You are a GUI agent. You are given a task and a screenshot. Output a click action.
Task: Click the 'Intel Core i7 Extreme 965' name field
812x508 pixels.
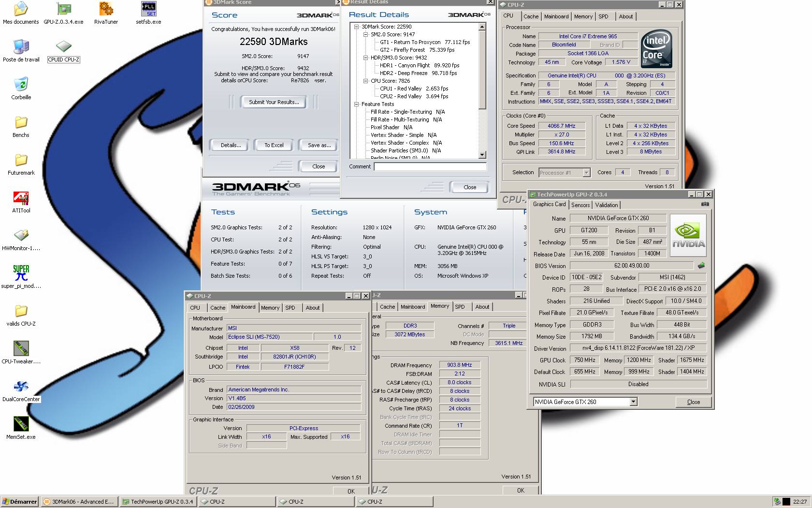click(x=588, y=36)
